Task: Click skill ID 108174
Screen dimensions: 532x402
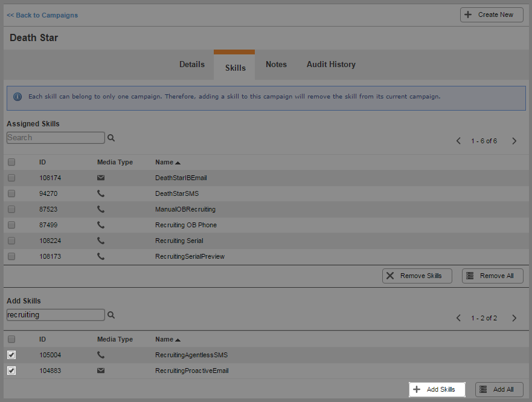Action: click(50, 178)
